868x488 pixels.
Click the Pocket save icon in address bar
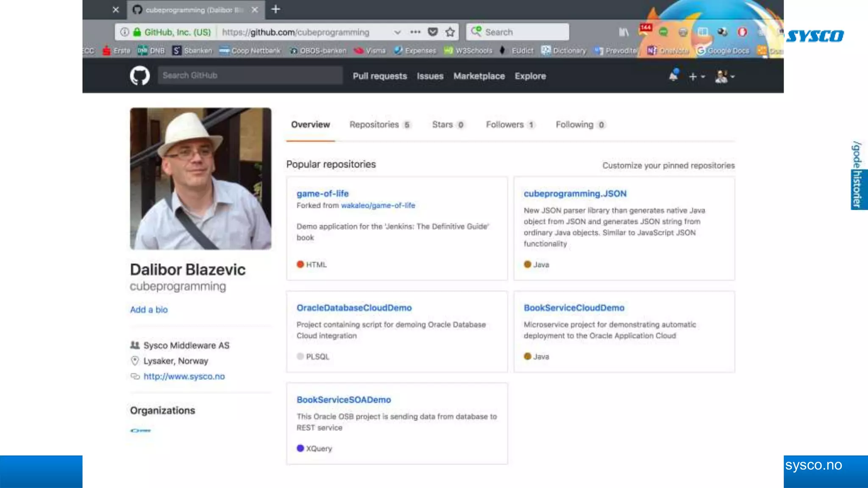[433, 32]
